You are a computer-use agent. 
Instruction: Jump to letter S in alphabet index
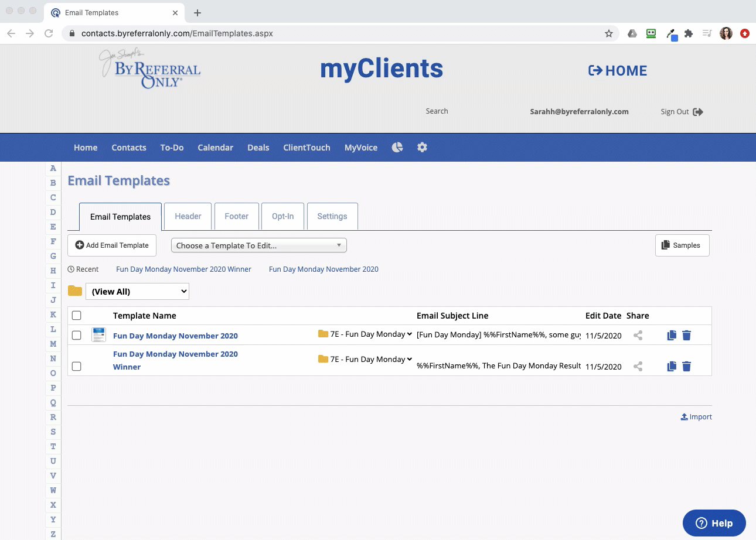(x=53, y=432)
